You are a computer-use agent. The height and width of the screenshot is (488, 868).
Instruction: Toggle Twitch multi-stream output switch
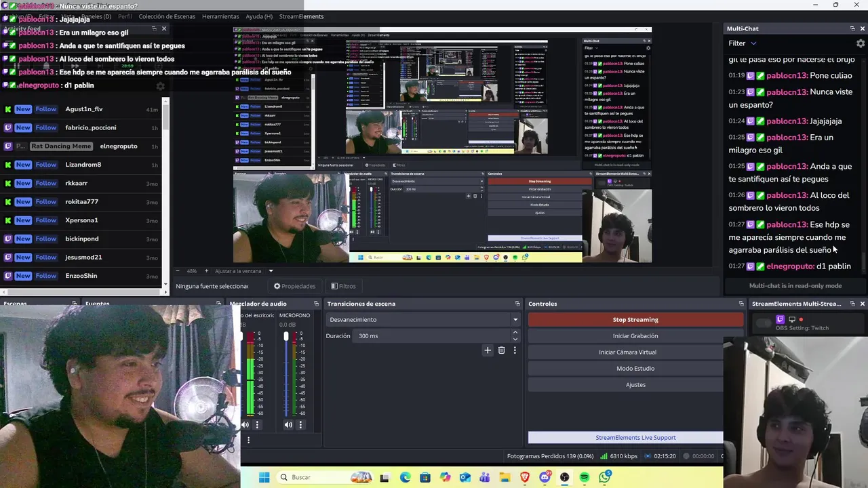pyautogui.click(x=764, y=323)
